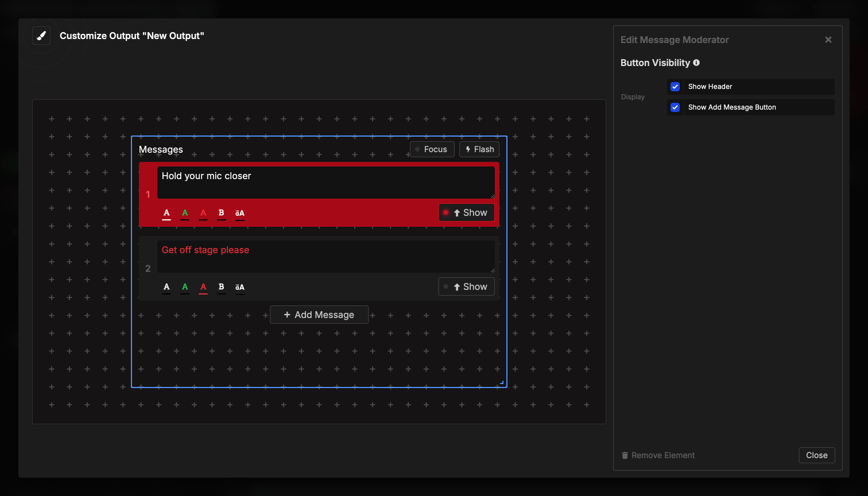Uncheck the Show Header checkbox

(x=675, y=86)
